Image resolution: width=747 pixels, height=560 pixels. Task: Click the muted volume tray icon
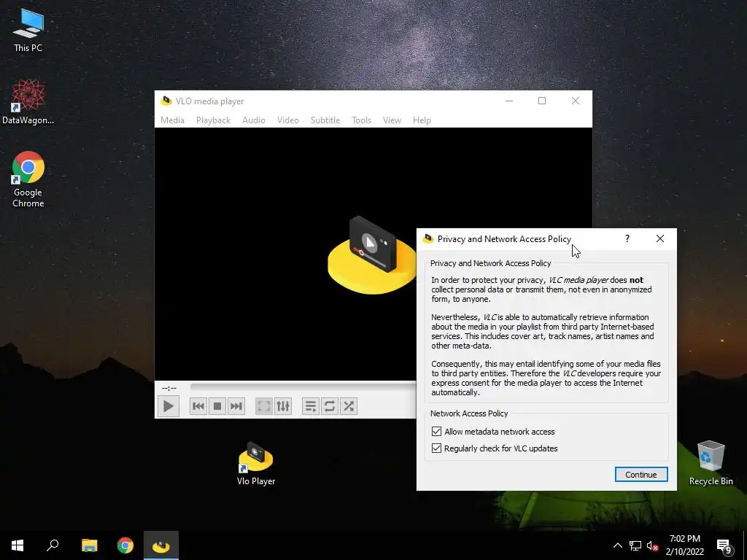[652, 545]
